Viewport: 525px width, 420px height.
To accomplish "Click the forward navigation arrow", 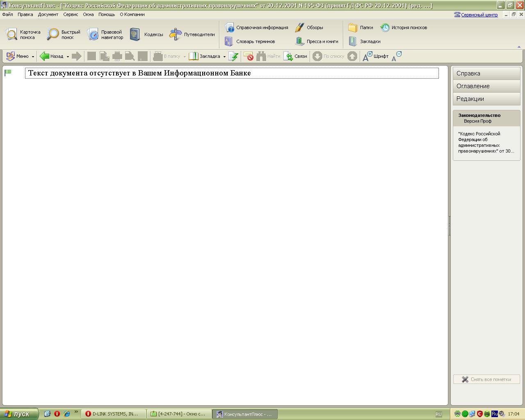I will click(x=77, y=56).
